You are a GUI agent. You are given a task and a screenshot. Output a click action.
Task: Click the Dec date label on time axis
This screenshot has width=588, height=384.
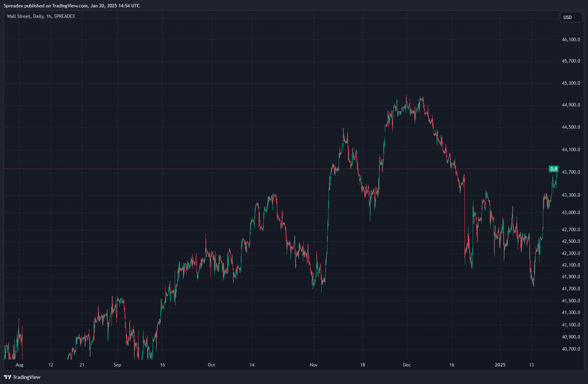407,365
